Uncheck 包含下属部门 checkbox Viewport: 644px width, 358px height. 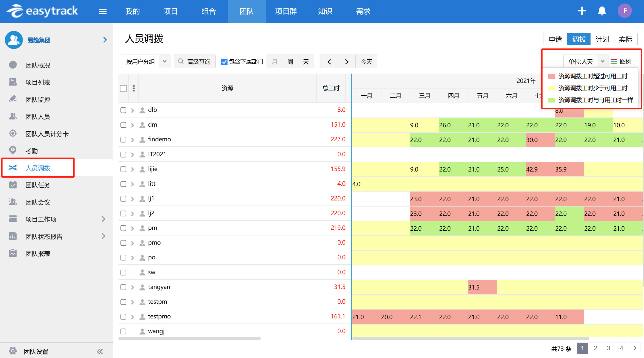[224, 62]
